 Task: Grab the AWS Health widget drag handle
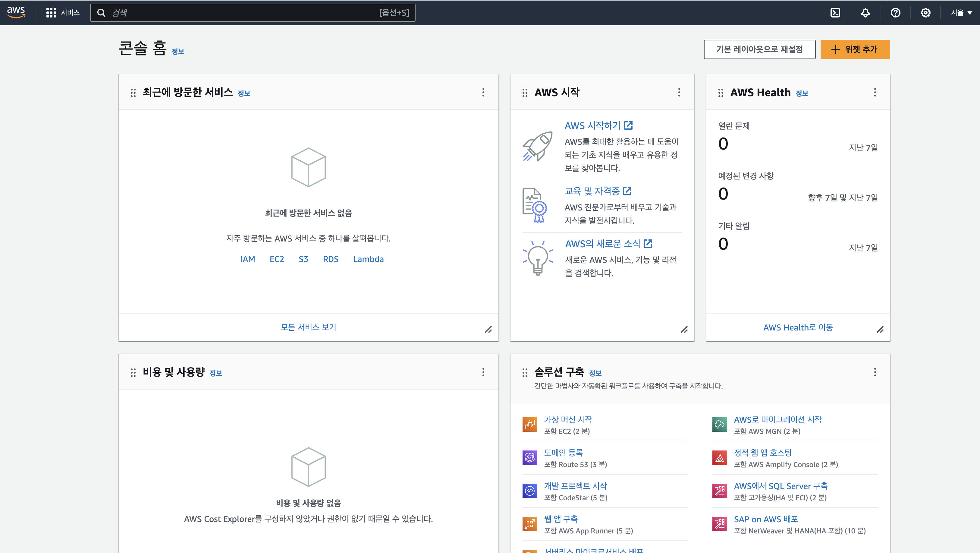pos(721,93)
